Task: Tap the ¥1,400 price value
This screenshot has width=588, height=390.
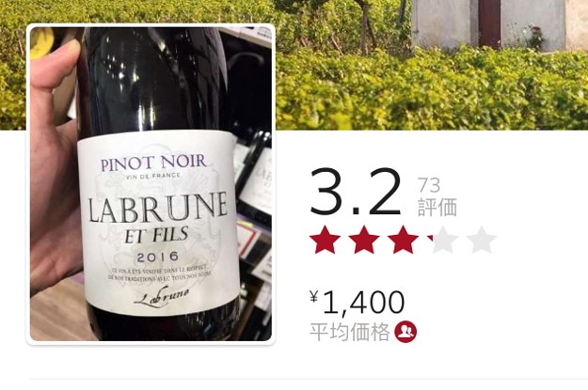Action: (x=358, y=302)
